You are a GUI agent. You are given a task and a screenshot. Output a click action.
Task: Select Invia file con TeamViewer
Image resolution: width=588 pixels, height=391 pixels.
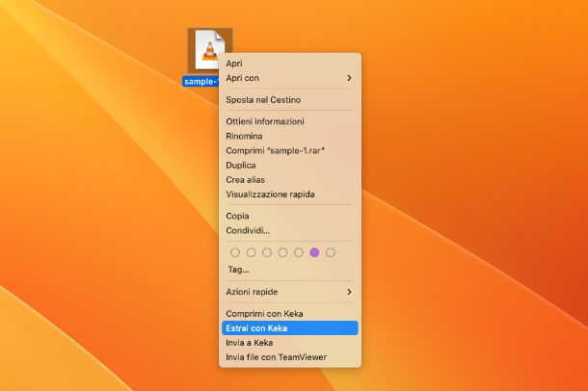coord(290,357)
